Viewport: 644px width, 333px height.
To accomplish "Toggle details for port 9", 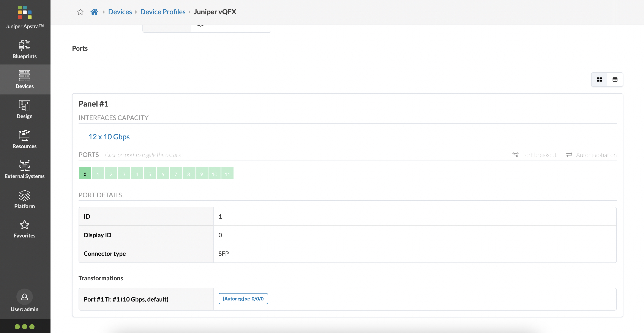I will click(202, 173).
